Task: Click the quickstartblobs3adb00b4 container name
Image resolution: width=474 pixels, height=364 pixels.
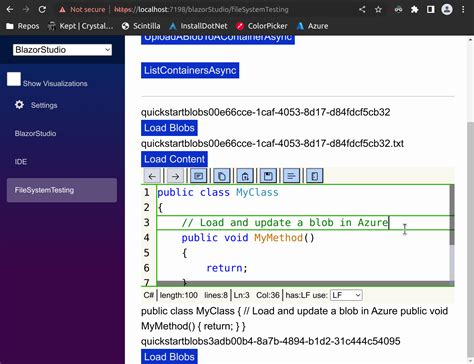Action: coord(271,341)
